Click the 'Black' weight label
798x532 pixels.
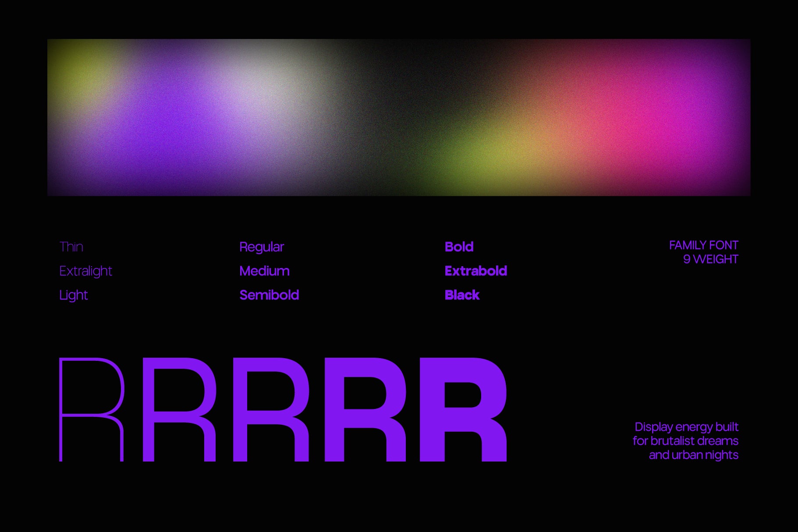(462, 295)
